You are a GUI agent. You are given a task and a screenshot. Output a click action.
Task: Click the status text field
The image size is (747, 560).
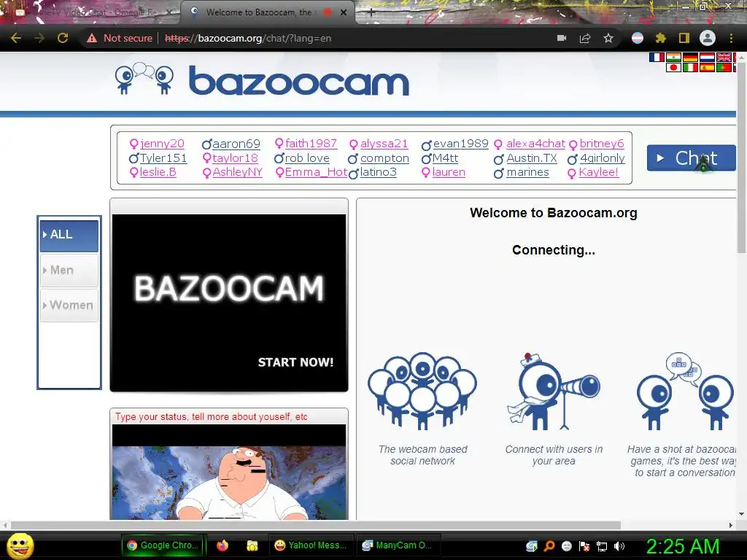pos(229,416)
